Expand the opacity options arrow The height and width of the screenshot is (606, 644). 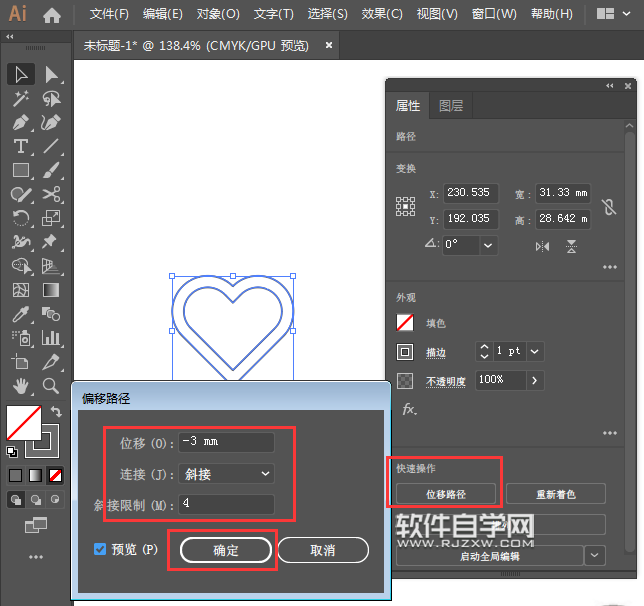pyautogui.click(x=535, y=380)
